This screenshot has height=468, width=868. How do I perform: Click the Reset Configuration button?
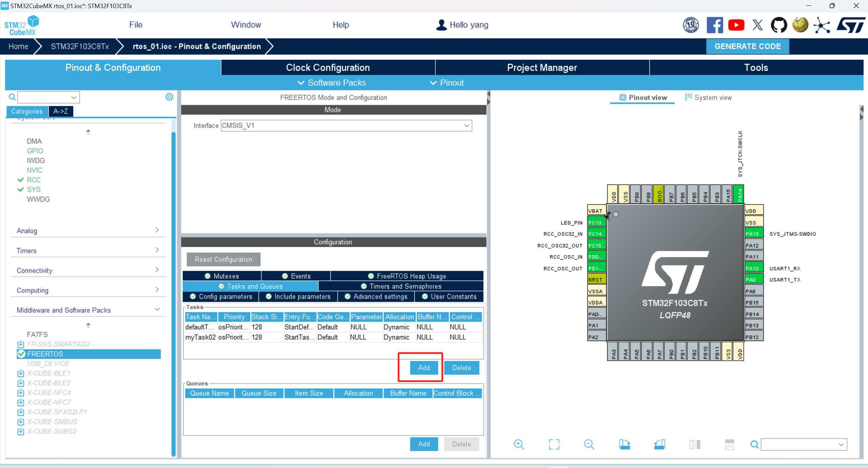223,259
